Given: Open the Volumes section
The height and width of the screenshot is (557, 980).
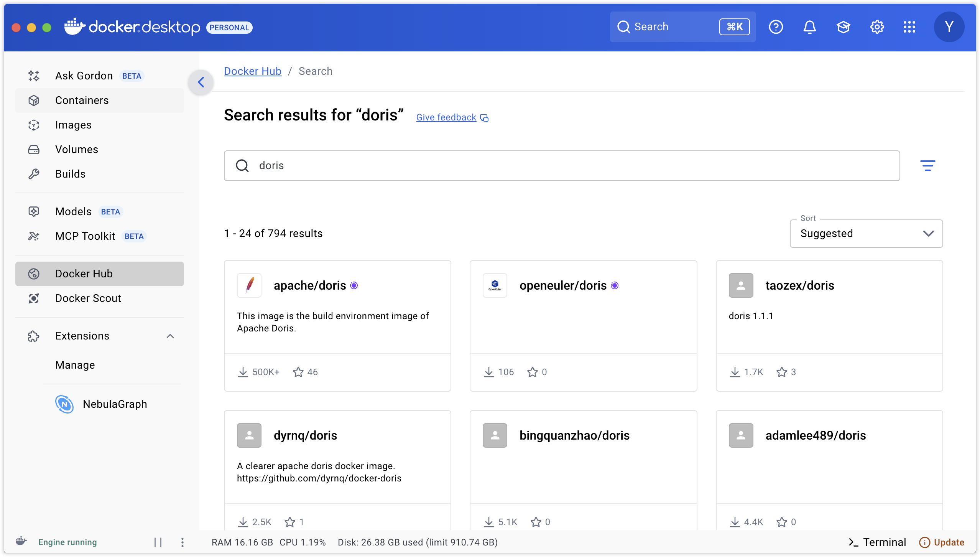Looking at the screenshot, I should 76,150.
